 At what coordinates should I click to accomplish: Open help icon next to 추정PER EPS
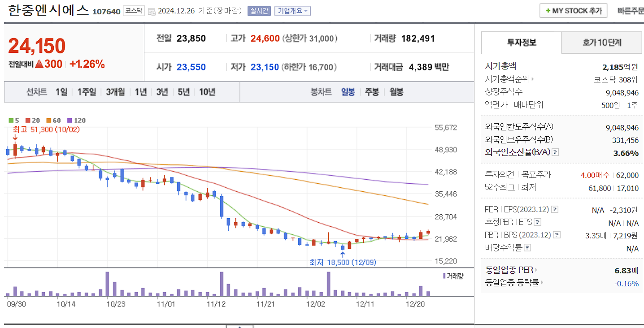coord(537,221)
